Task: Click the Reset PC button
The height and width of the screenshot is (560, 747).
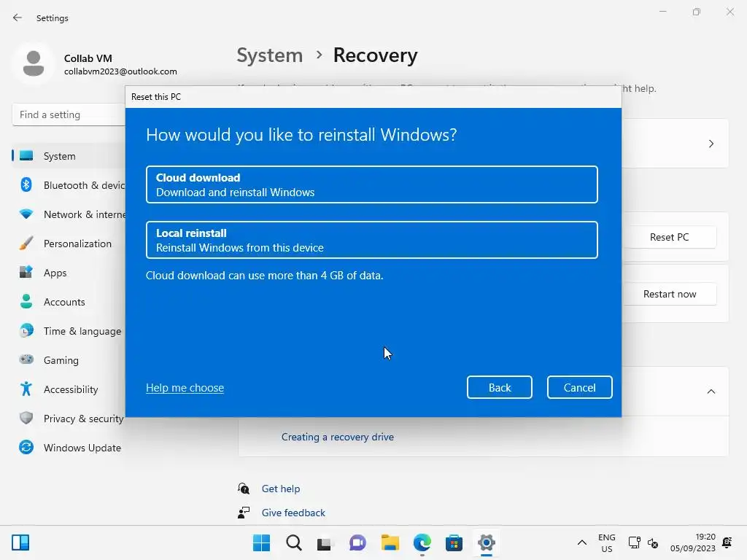Action: [x=669, y=237]
